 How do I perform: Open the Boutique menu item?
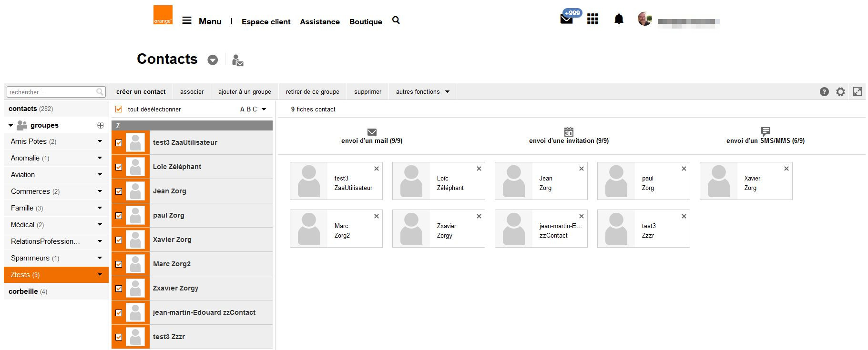(366, 21)
